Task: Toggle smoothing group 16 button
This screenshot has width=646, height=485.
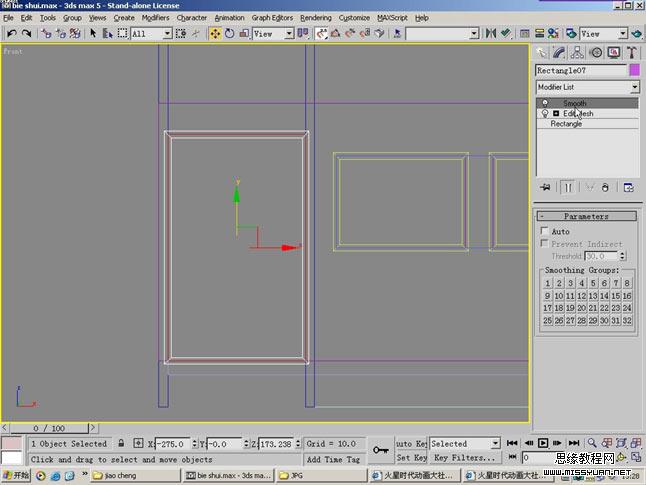Action: (627, 296)
